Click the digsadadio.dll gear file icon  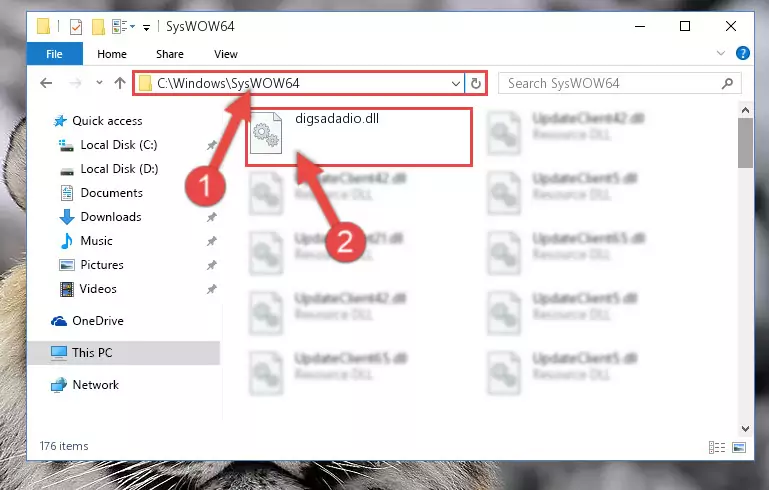click(266, 133)
